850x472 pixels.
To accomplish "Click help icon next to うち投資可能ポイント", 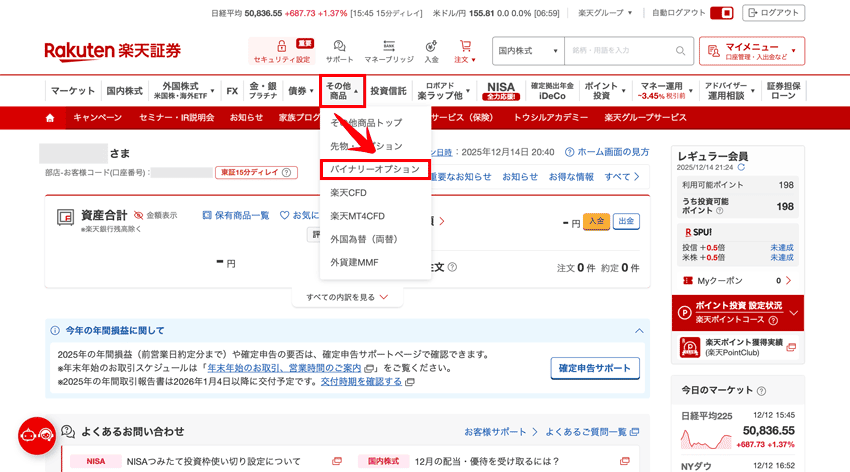I will [719, 211].
